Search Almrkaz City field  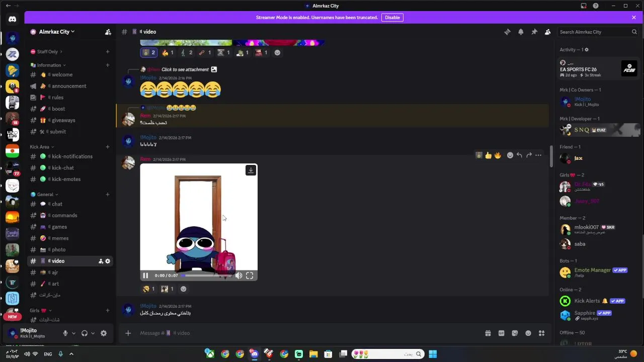pyautogui.click(x=598, y=32)
